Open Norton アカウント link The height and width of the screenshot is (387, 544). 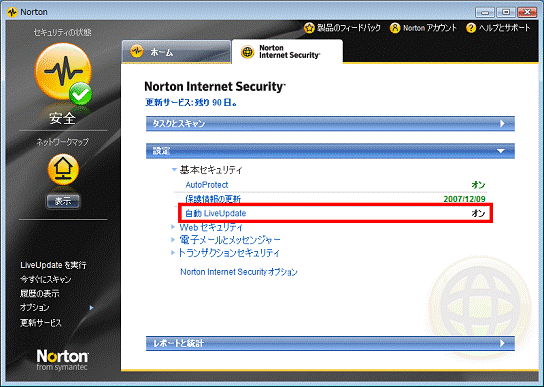(430, 28)
